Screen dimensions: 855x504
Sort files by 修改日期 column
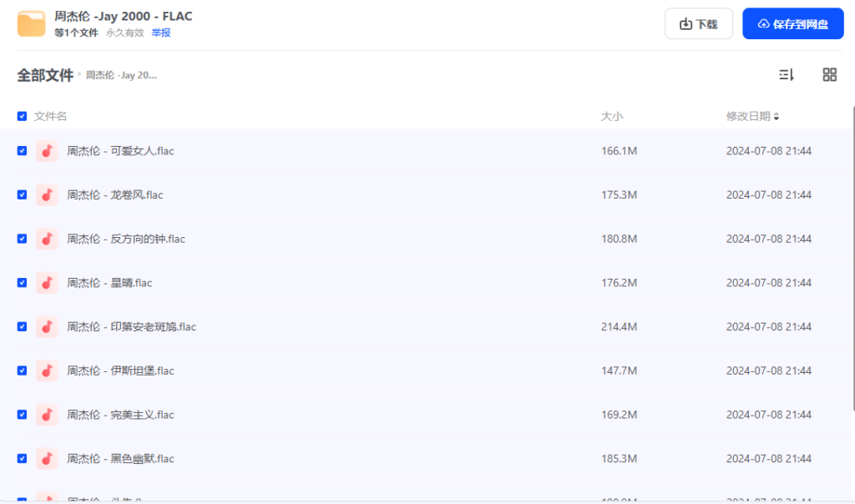click(x=752, y=116)
